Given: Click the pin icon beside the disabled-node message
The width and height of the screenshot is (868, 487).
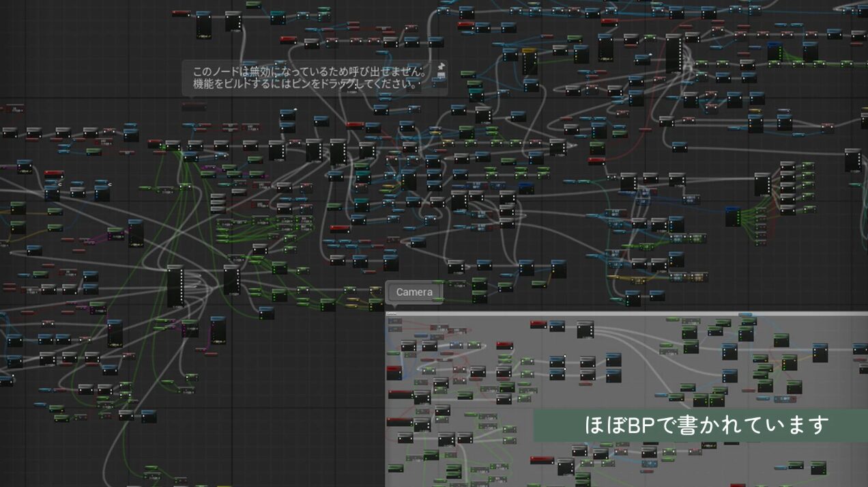Looking at the screenshot, I should [x=442, y=68].
